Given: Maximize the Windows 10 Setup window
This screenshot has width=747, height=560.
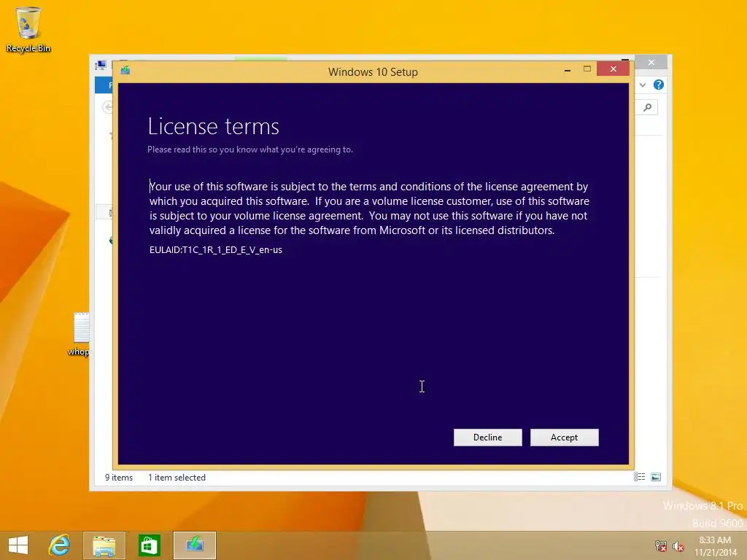Looking at the screenshot, I should point(587,69).
